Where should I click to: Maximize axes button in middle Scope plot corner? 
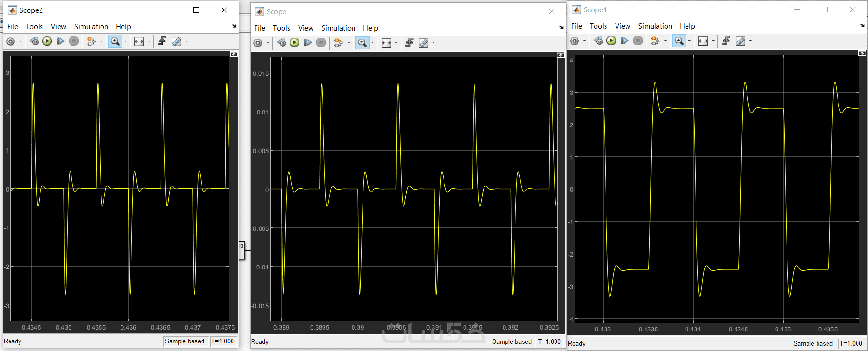click(561, 55)
